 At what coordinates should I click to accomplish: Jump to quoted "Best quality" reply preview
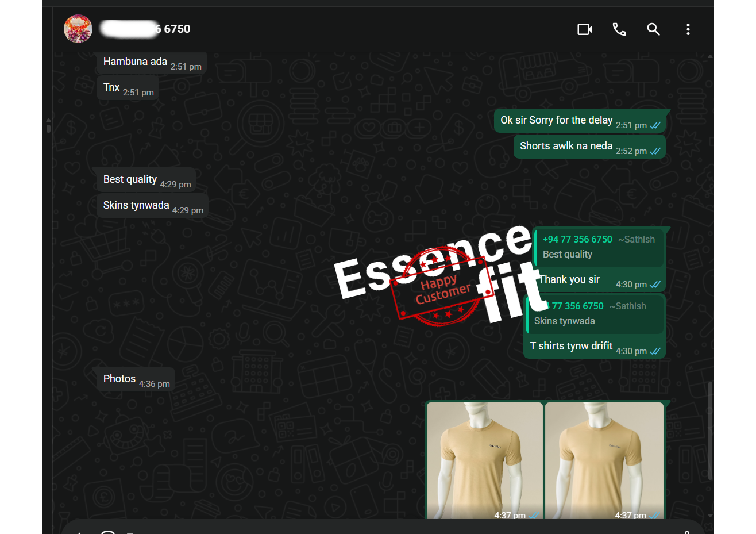(599, 247)
